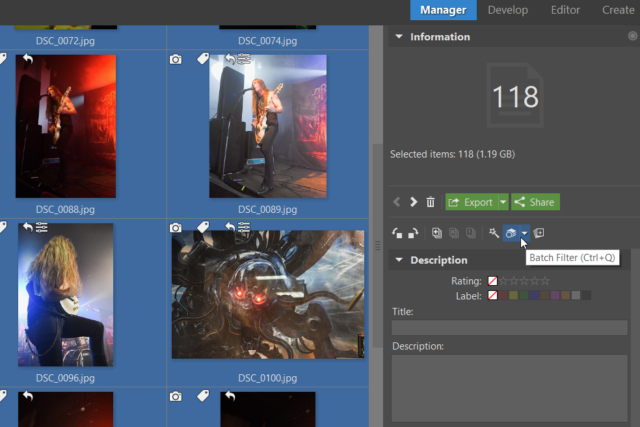Open the Export dropdown arrow

[503, 202]
